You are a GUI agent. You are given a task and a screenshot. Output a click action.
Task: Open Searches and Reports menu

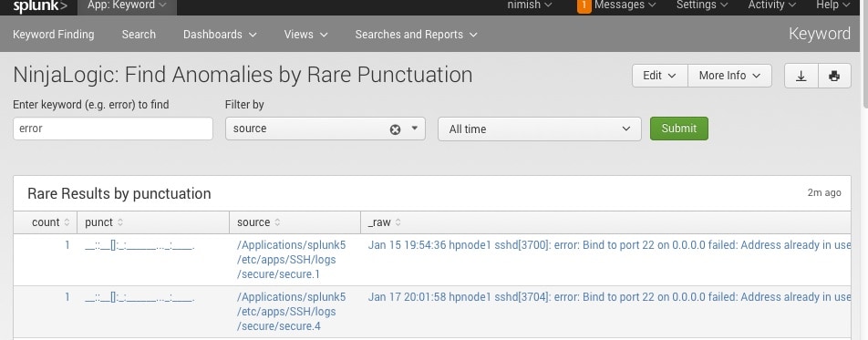pos(416,35)
